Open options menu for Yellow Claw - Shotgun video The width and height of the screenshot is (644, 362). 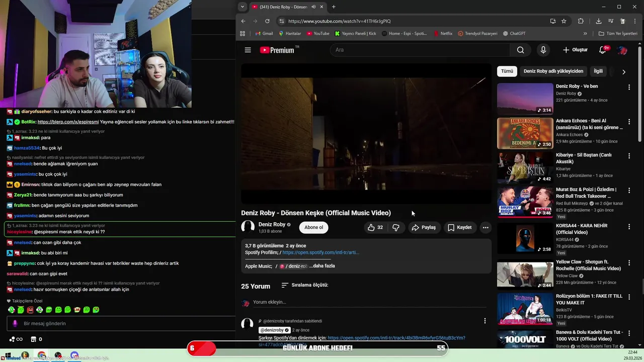click(629, 263)
